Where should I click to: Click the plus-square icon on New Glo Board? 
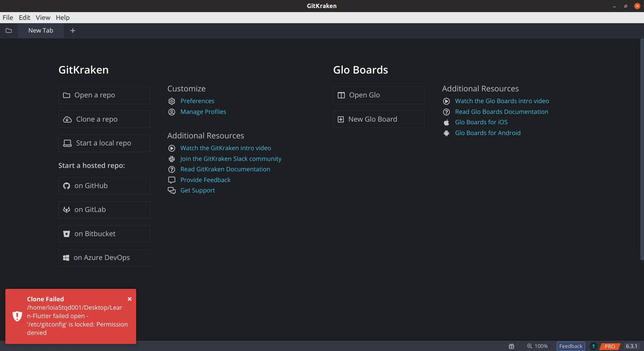click(x=341, y=120)
